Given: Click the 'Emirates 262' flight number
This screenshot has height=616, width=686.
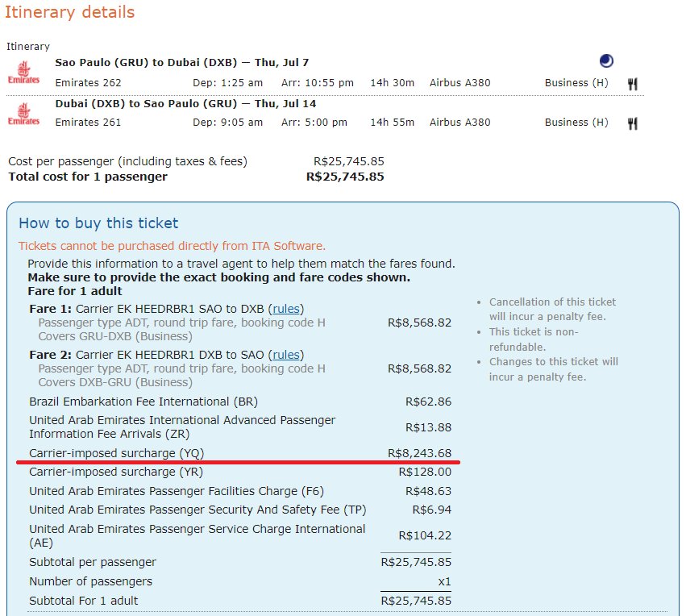Looking at the screenshot, I should pos(88,83).
